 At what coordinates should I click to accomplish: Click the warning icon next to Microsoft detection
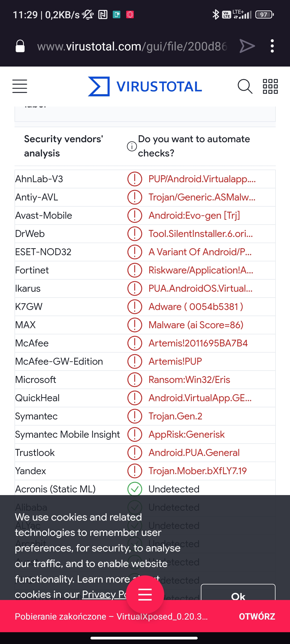[135, 379]
